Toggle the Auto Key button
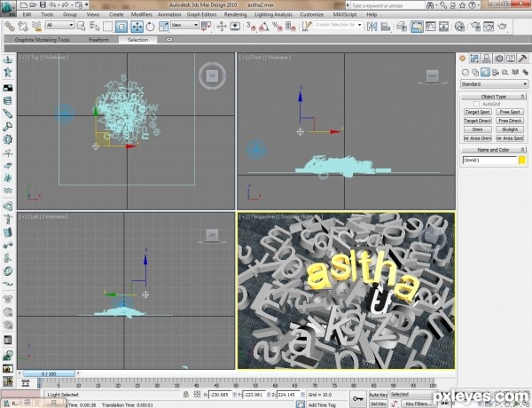Viewport: 532px width, 408px height. pyautogui.click(x=378, y=395)
